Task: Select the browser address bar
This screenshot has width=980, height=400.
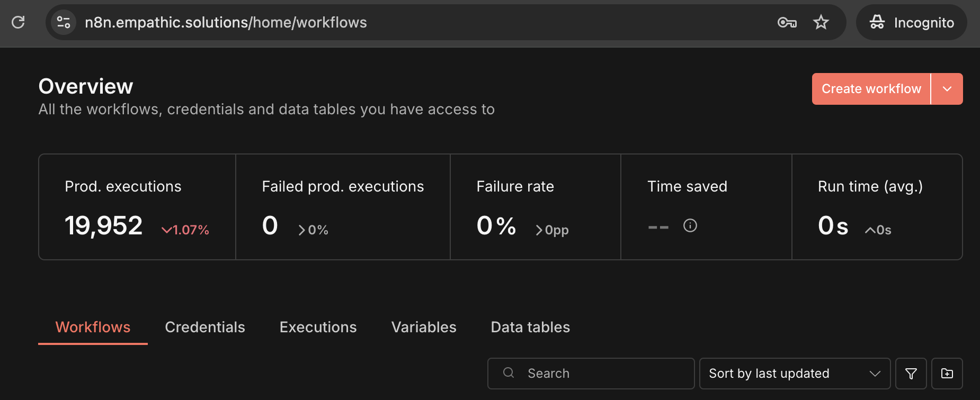Action: click(x=371, y=22)
